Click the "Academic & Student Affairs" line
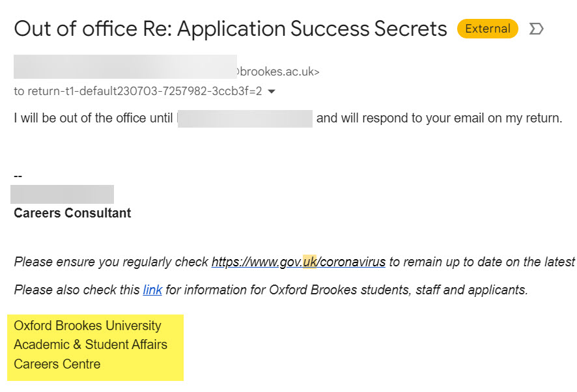The width and height of the screenshot is (577, 392). coord(91,344)
